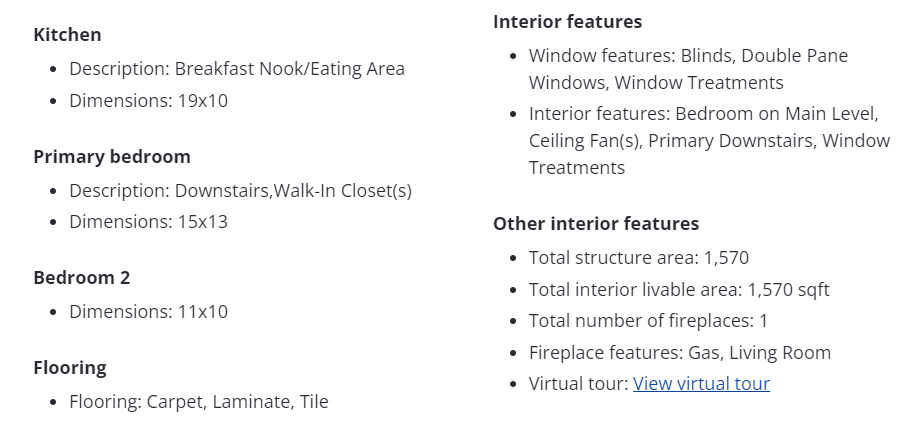Click the Total number of fireplaces line
Viewport: 915px width, 438px height.
(x=648, y=321)
